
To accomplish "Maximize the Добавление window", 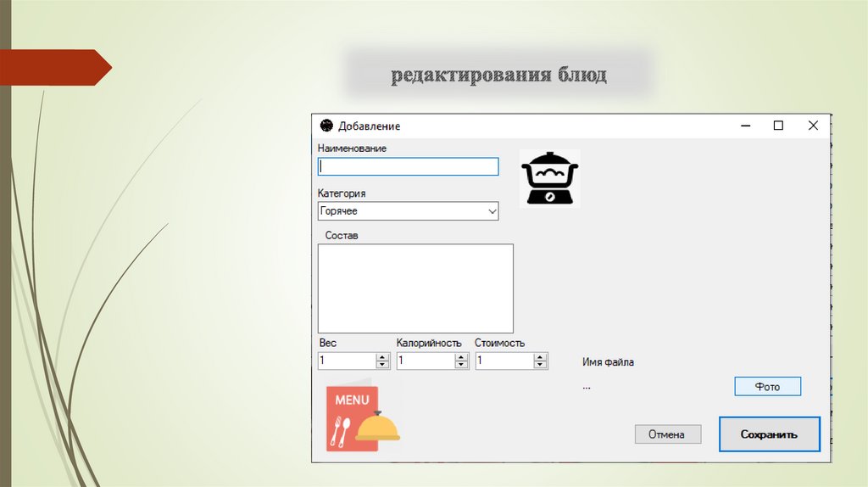I will (778, 126).
